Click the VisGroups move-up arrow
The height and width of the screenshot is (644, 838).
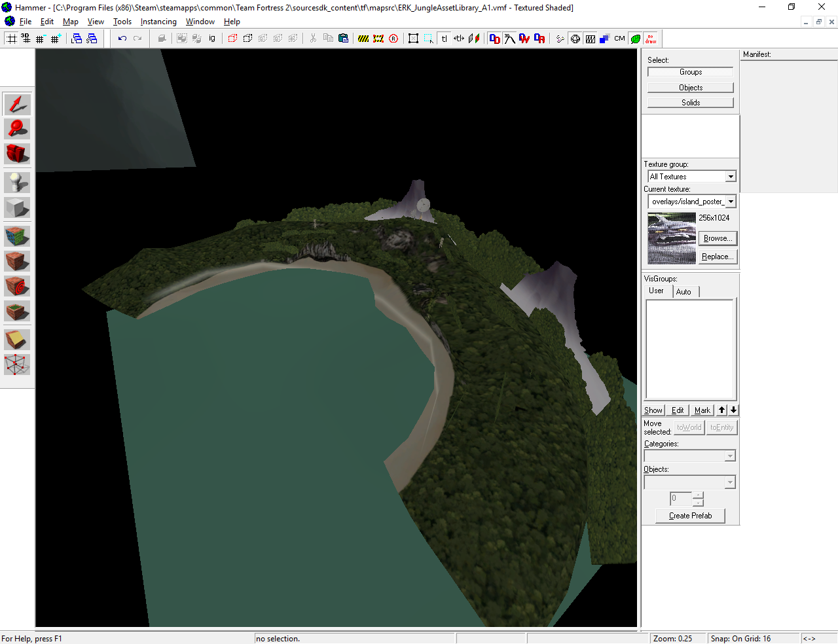point(721,410)
